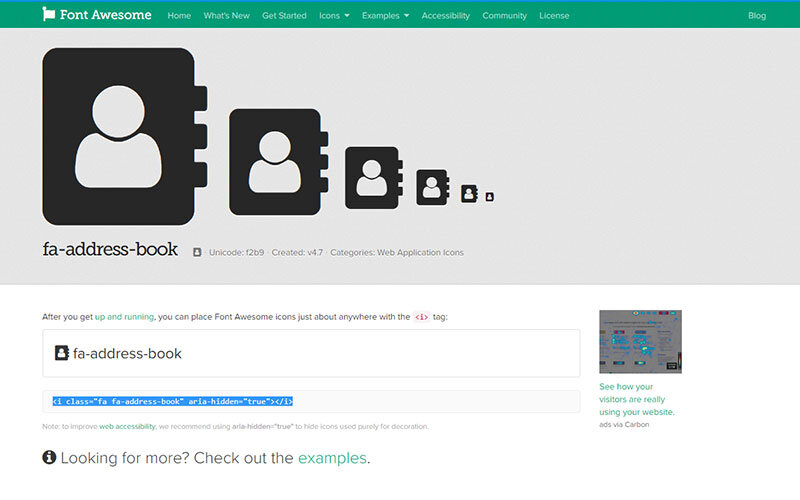Click the Carbon ad thumbnail image
The height and width of the screenshot is (500, 800).
(640, 342)
